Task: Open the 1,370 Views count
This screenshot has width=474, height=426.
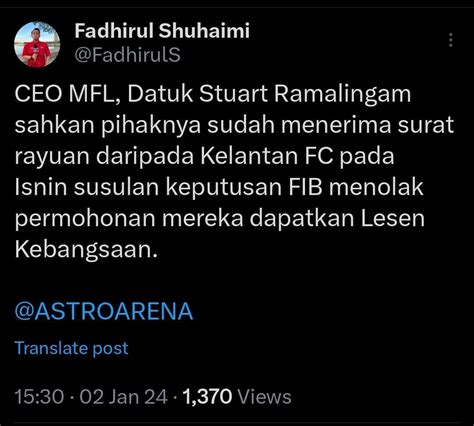Action: [237, 397]
